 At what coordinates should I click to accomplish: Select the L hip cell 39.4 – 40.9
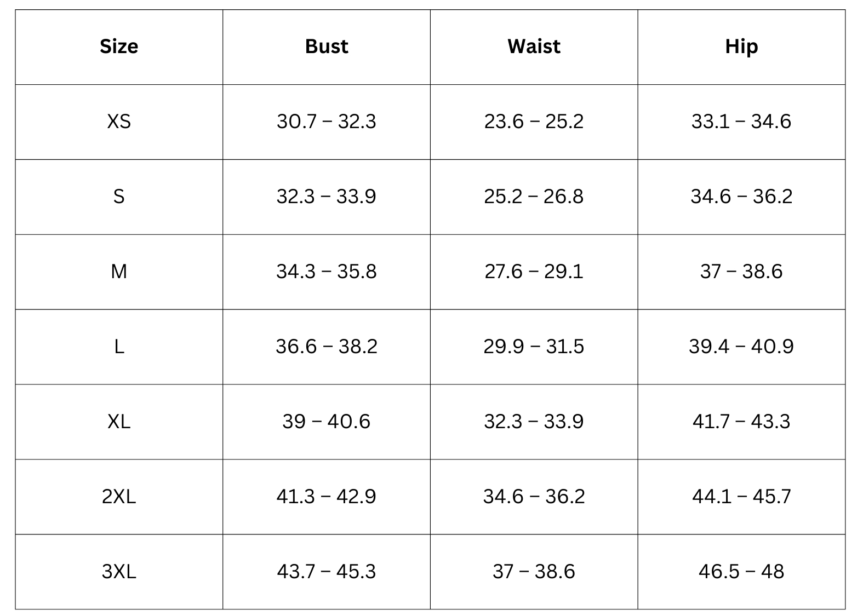click(x=741, y=347)
